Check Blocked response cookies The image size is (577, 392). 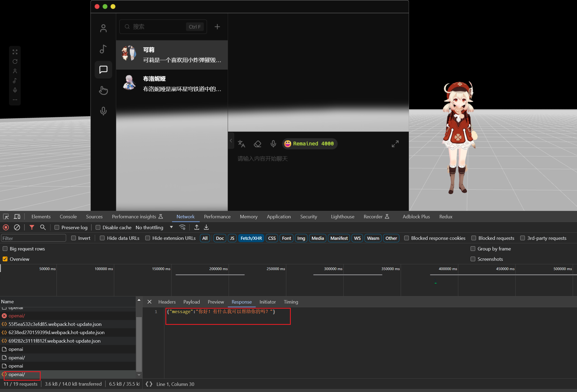click(x=407, y=238)
